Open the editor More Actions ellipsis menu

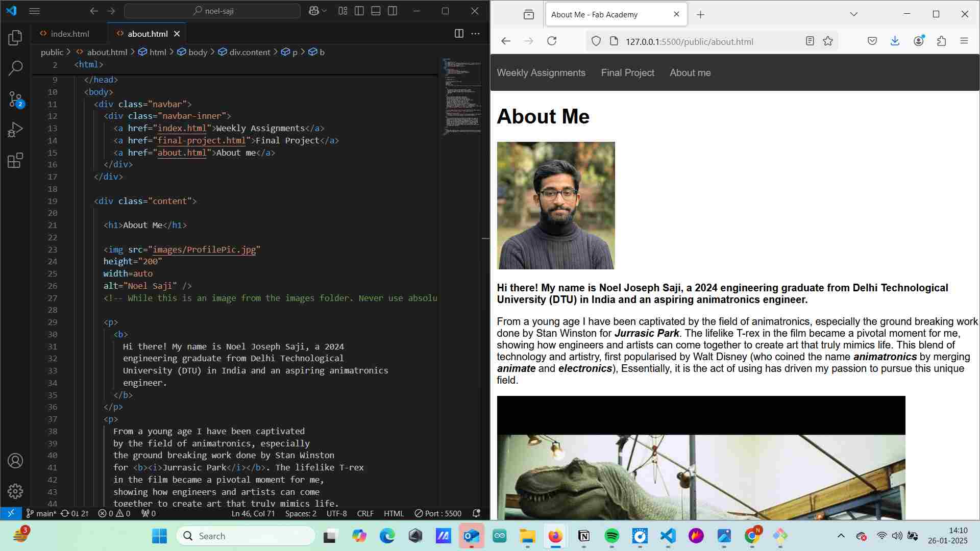click(475, 34)
